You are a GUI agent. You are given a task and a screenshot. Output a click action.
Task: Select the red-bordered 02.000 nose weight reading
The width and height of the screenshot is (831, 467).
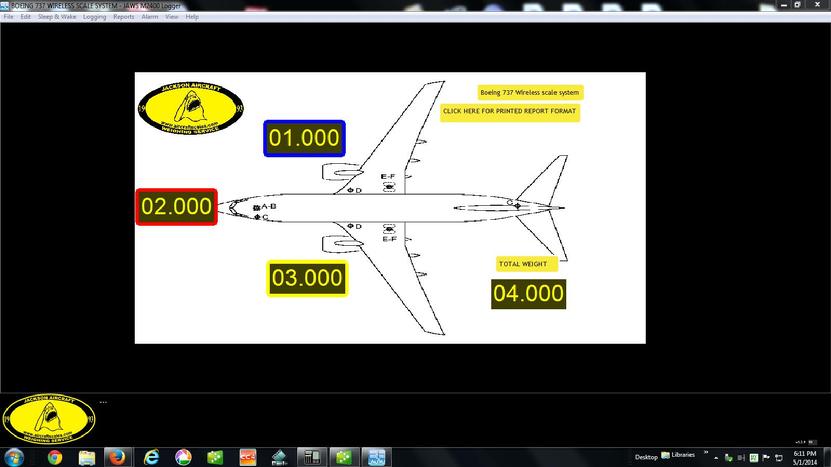176,207
